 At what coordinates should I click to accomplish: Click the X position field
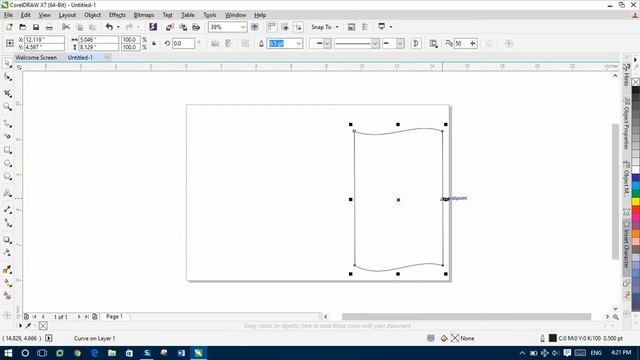point(44,40)
